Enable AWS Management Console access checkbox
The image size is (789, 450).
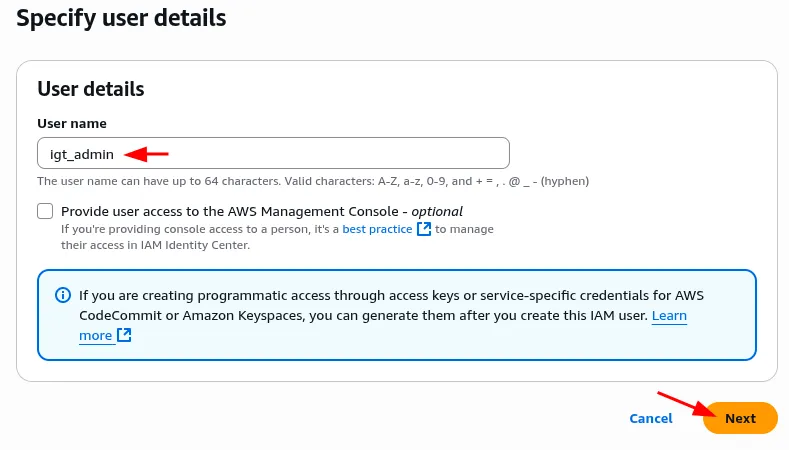pyautogui.click(x=45, y=211)
